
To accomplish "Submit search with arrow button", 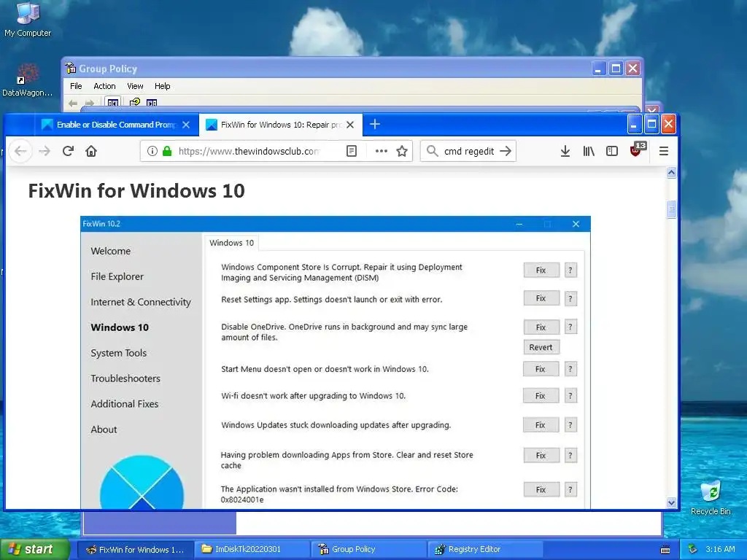I will 506,151.
